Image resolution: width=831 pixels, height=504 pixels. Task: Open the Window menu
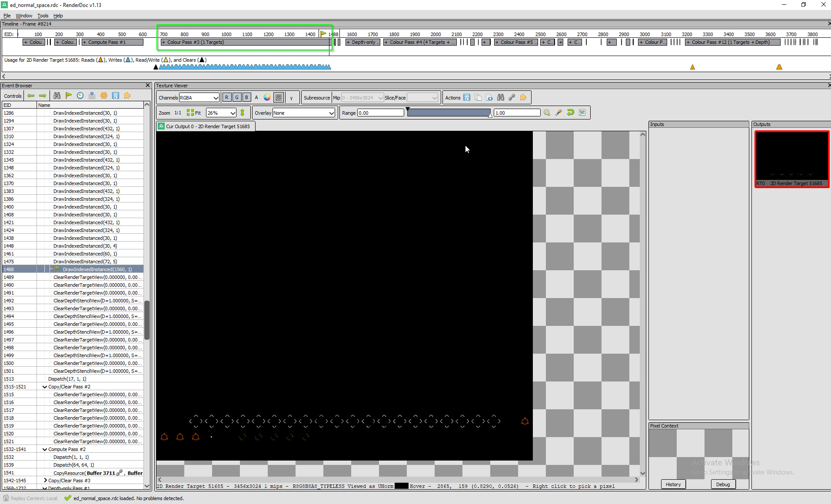24,16
